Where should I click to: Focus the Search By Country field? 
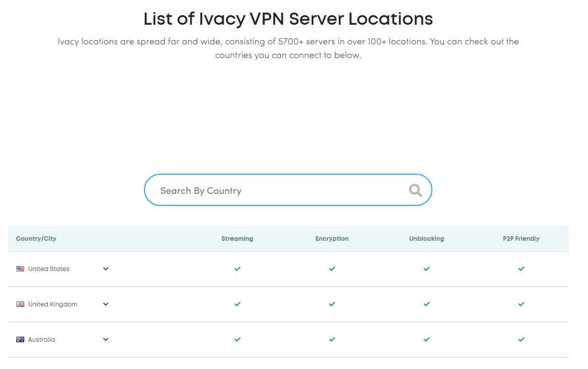coord(288,190)
